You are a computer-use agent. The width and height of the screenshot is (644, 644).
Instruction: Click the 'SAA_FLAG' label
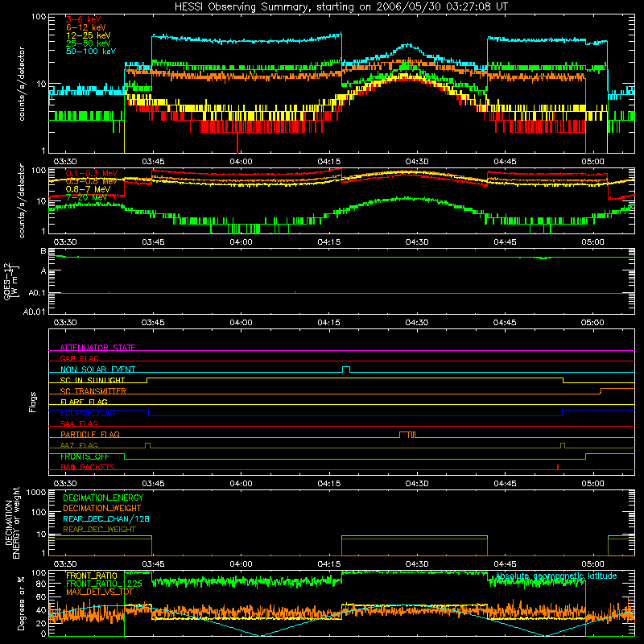point(79,423)
